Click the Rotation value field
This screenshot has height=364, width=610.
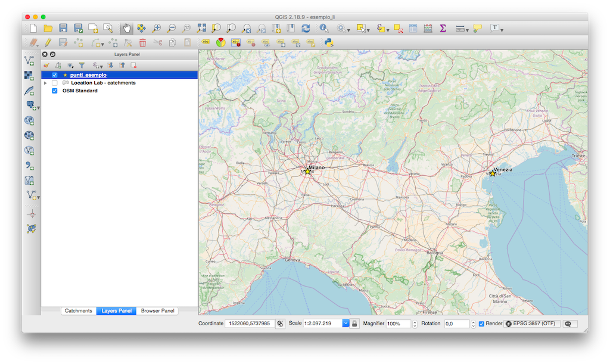(x=457, y=323)
